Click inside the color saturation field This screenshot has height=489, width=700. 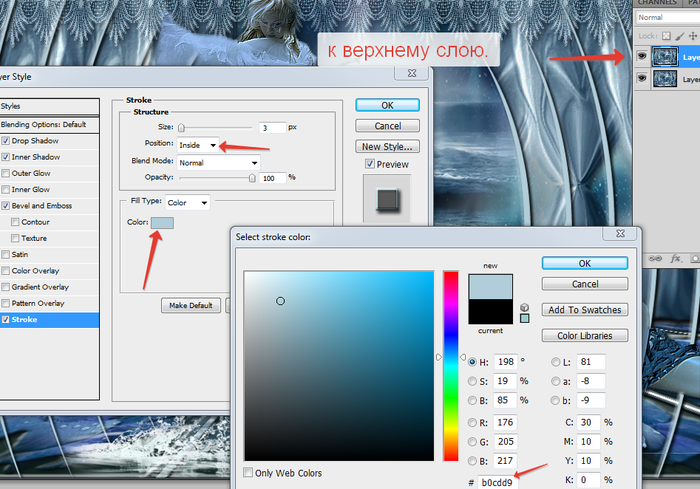point(339,365)
